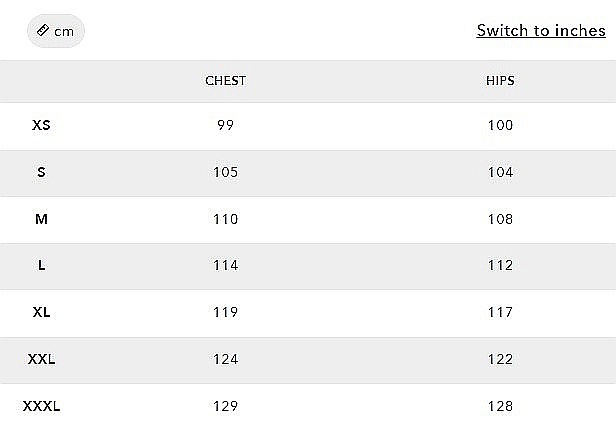The height and width of the screenshot is (430, 616).
Task: Select the L chest value 114
Action: pos(225,265)
